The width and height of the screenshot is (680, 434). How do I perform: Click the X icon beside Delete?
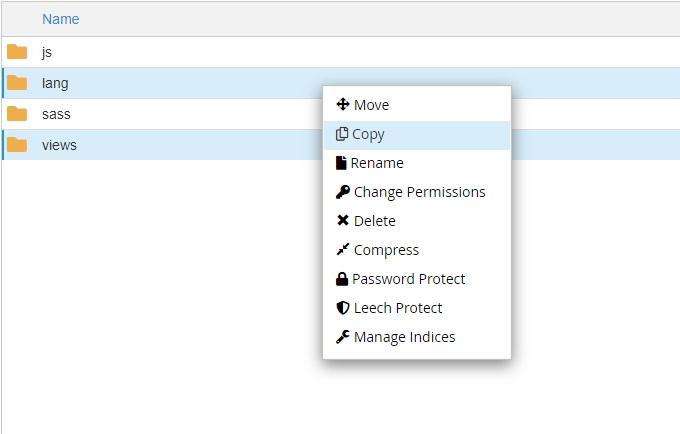click(342, 221)
